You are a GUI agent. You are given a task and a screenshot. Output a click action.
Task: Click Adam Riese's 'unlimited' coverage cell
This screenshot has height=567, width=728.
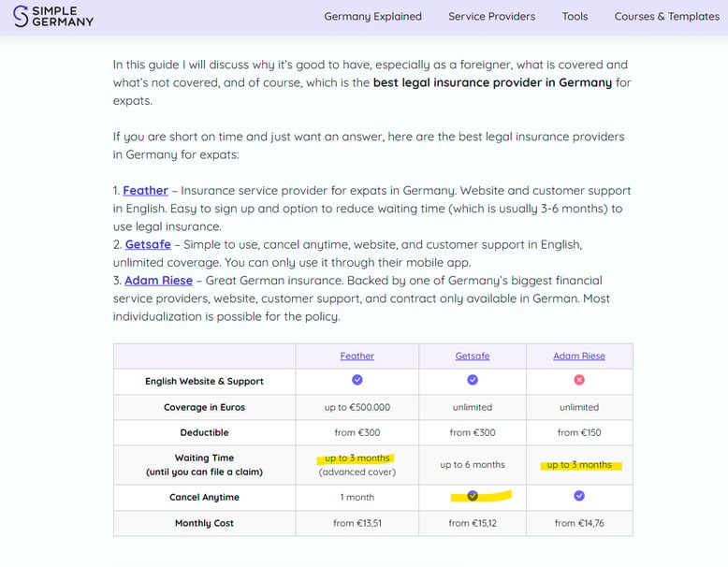[x=579, y=407]
